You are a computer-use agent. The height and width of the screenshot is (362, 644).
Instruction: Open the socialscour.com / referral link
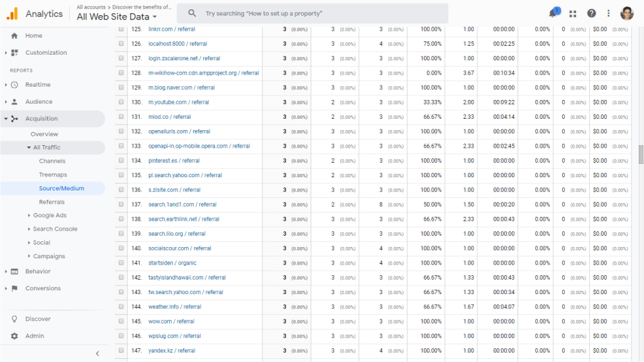(x=179, y=248)
